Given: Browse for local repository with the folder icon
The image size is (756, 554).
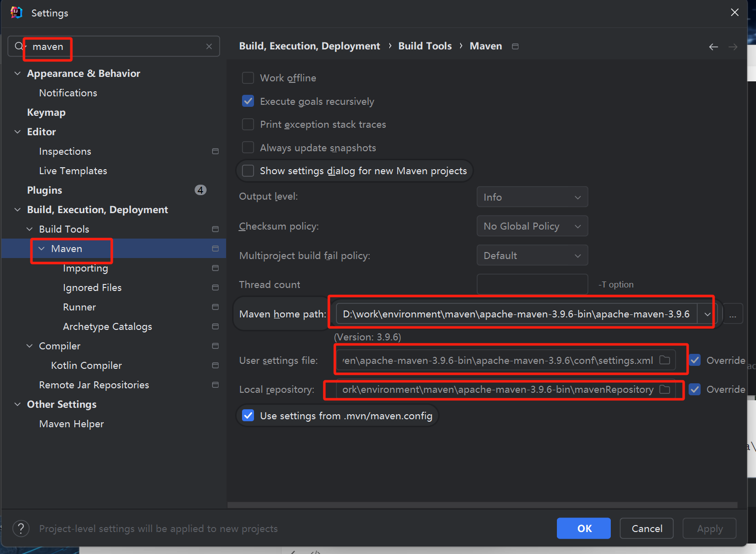Looking at the screenshot, I should click(665, 389).
